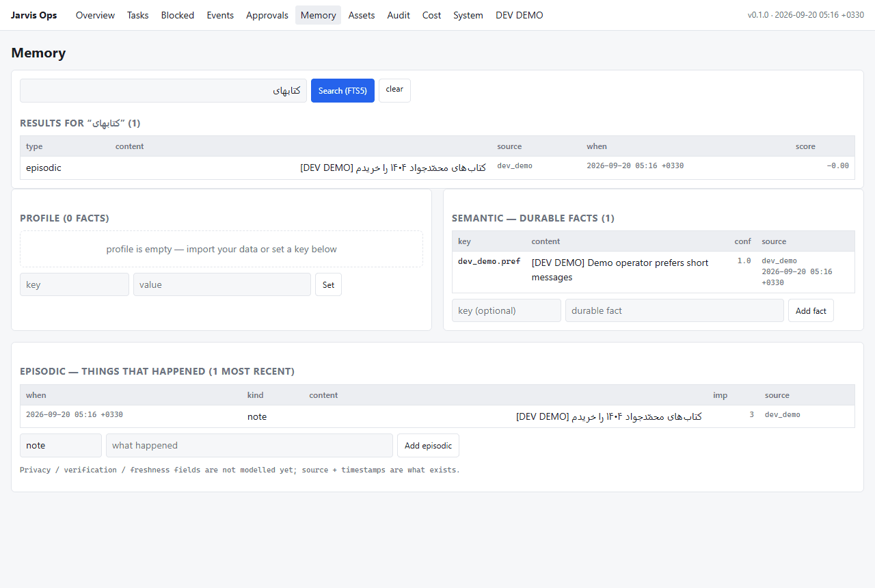Click the imp column header

(x=721, y=395)
